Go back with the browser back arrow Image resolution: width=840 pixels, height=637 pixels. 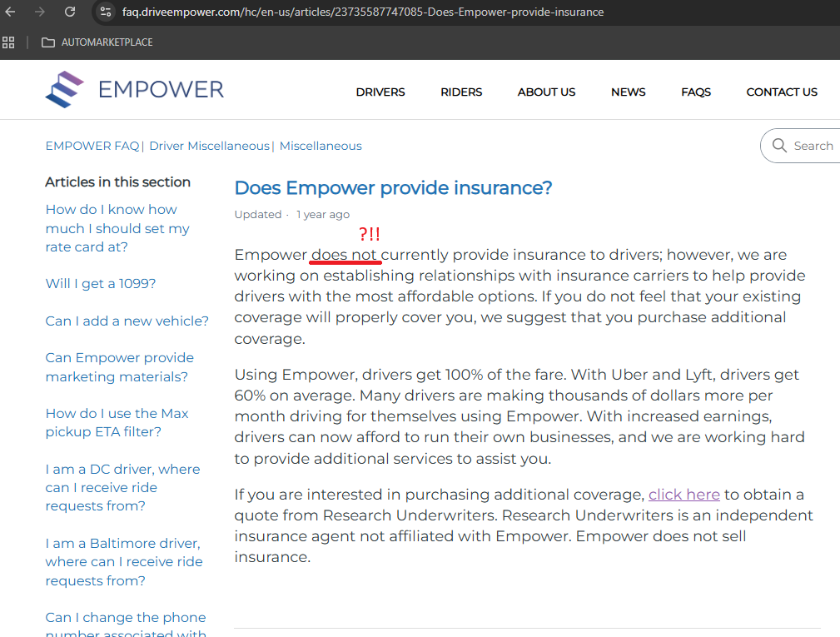[10, 12]
